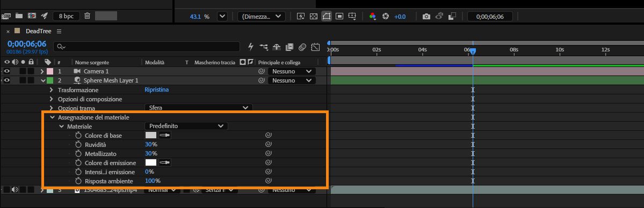Select the Sphere Mesh Layer 1 name
644x208 pixels.
coord(111,80)
